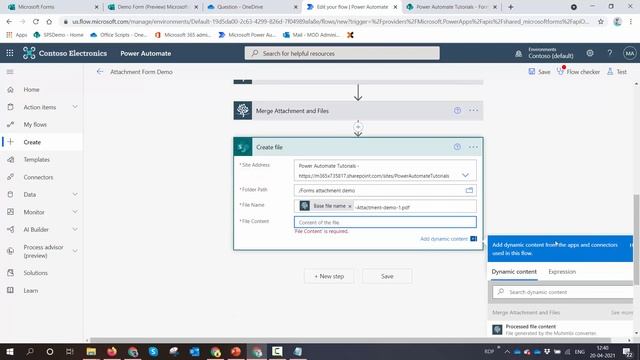Click the Processed file content icon

497,329
